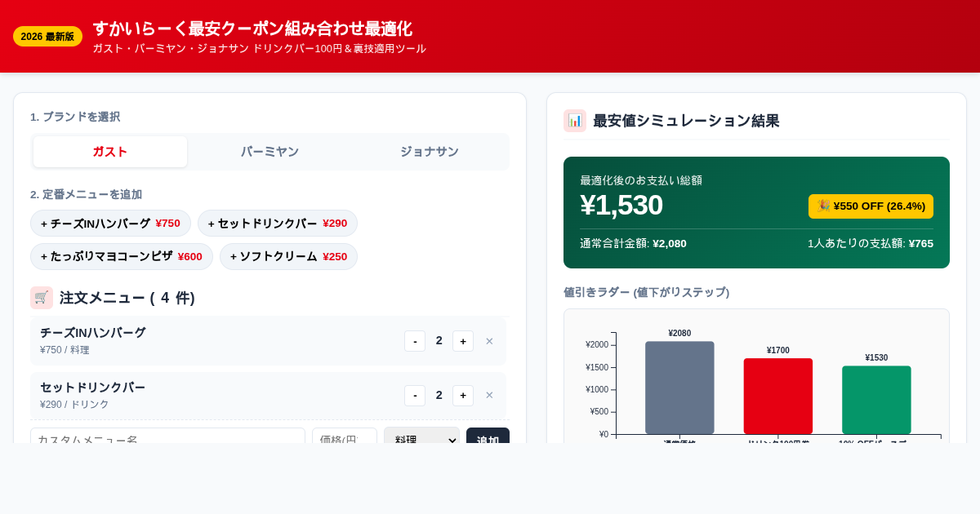Open the 料理 category dropdown
Screen dimensions: 980x514
pyautogui.click(x=421, y=436)
